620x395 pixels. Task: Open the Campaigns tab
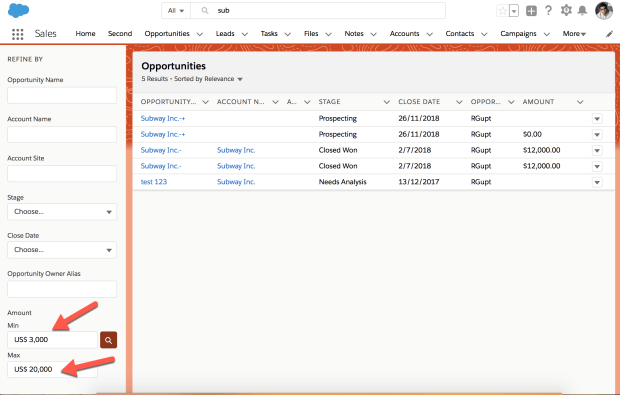point(518,34)
